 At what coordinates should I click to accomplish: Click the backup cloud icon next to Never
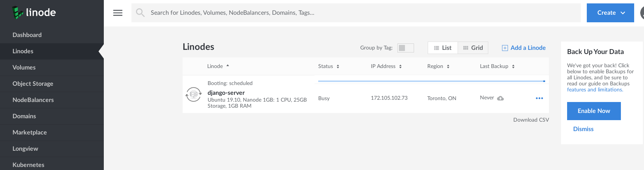pyautogui.click(x=500, y=98)
